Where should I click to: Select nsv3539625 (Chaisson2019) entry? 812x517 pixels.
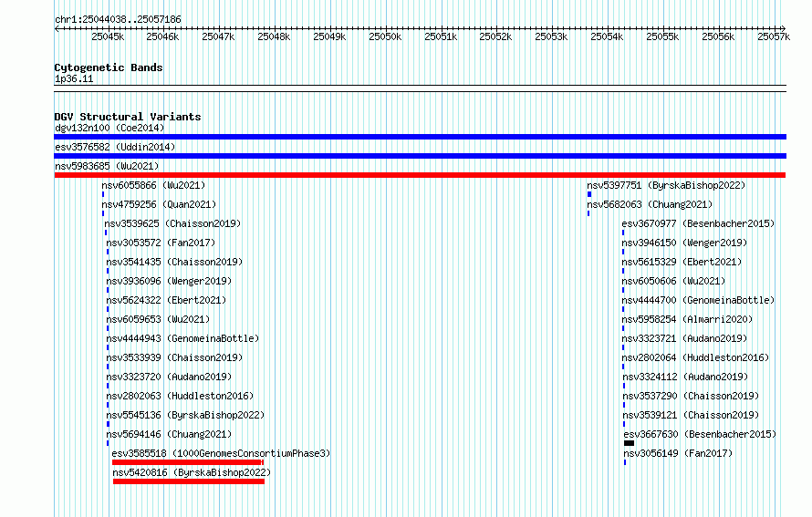pyautogui.click(x=173, y=223)
